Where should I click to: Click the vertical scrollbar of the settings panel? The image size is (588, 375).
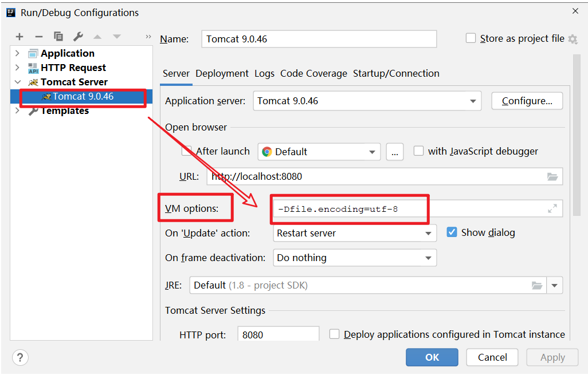tap(577, 132)
